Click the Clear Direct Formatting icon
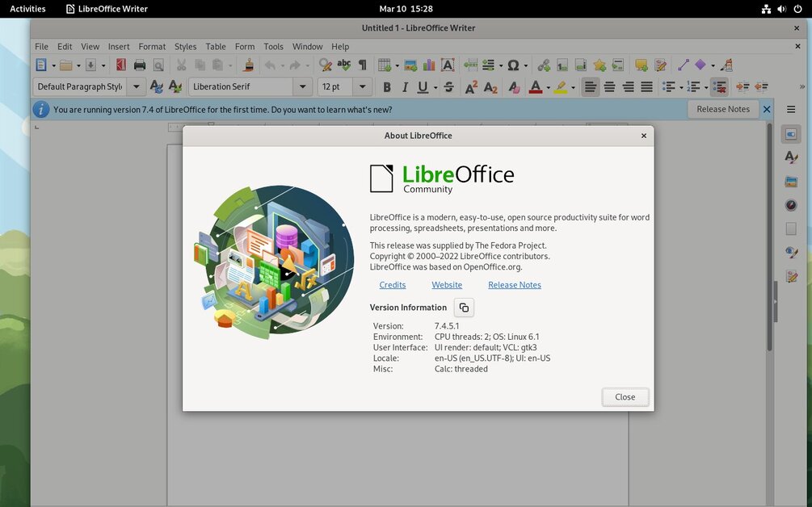 click(513, 87)
